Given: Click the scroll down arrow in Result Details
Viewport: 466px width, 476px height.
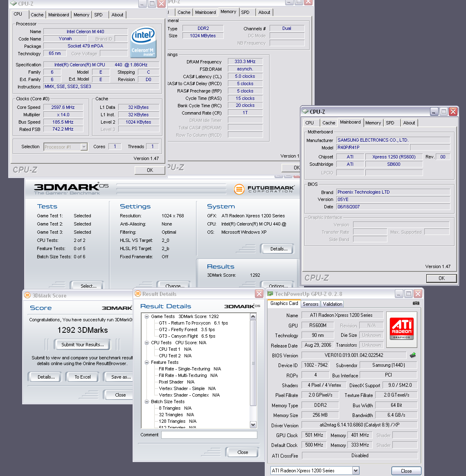Looking at the screenshot, I should click(x=253, y=424).
